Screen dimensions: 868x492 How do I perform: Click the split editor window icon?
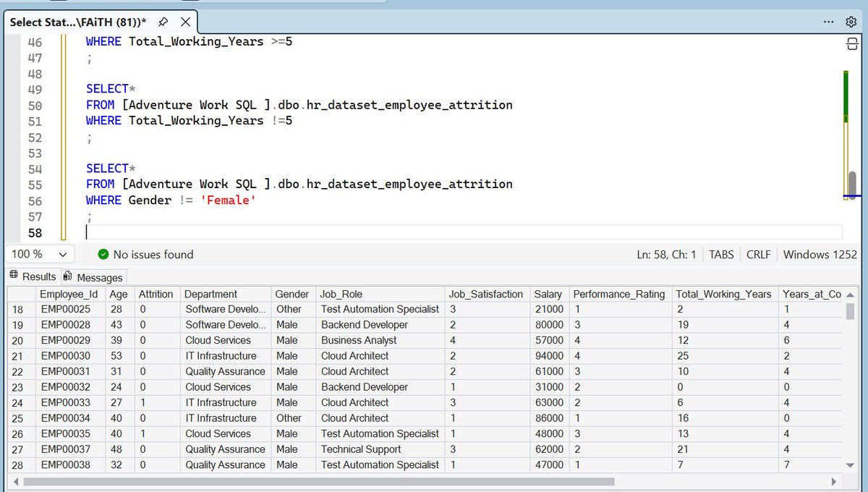(851, 45)
